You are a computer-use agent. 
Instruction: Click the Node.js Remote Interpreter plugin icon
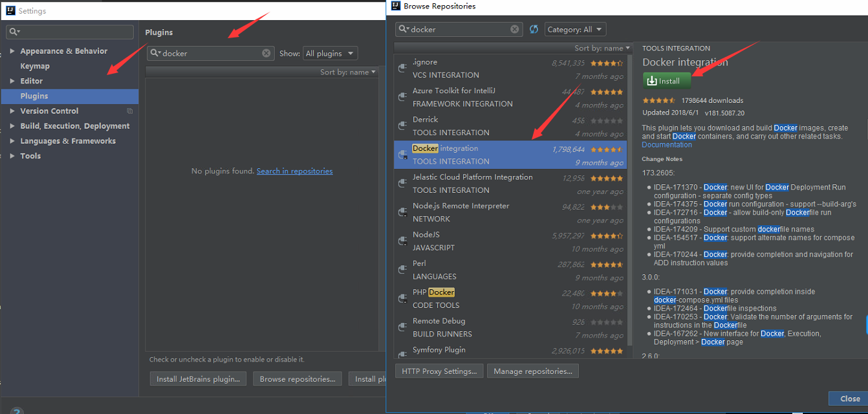click(x=401, y=212)
